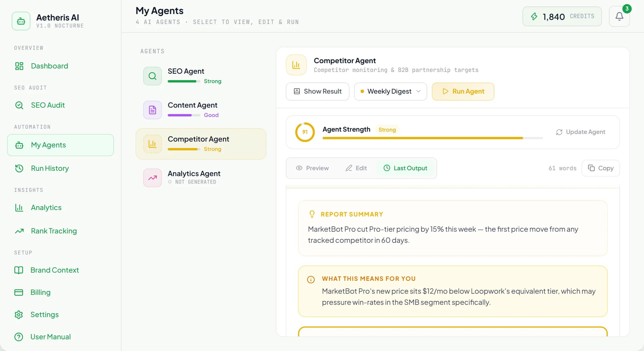Click Update Agent
644x351 pixels.
[x=581, y=132]
